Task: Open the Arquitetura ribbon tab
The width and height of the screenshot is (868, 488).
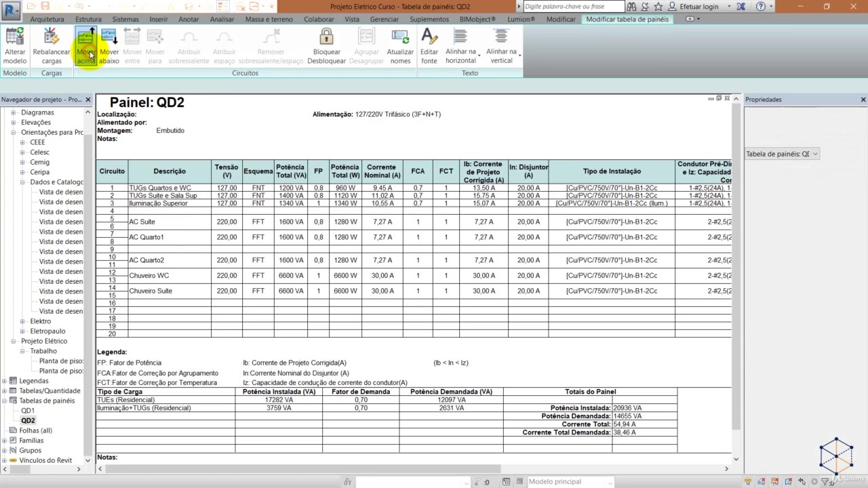Action: (47, 19)
